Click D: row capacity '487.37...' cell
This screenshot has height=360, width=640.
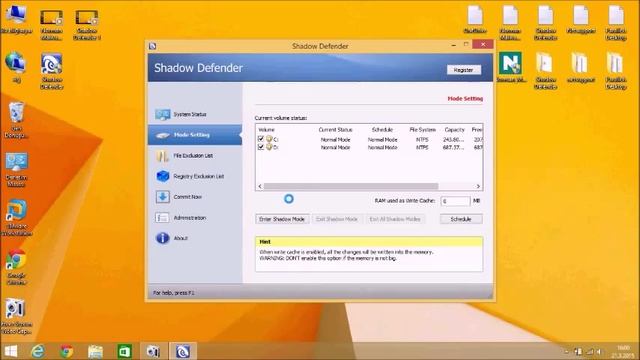[x=453, y=148]
